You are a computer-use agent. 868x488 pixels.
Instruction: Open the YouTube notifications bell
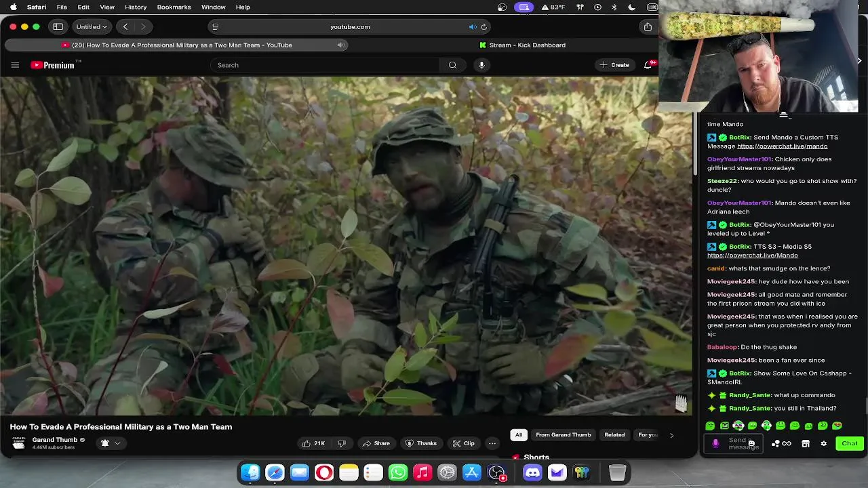point(648,65)
